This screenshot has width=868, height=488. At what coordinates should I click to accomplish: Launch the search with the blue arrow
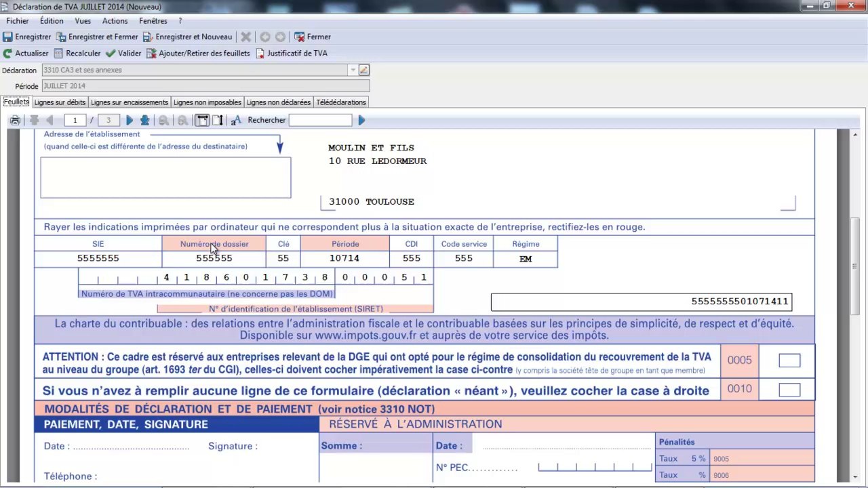tap(361, 121)
